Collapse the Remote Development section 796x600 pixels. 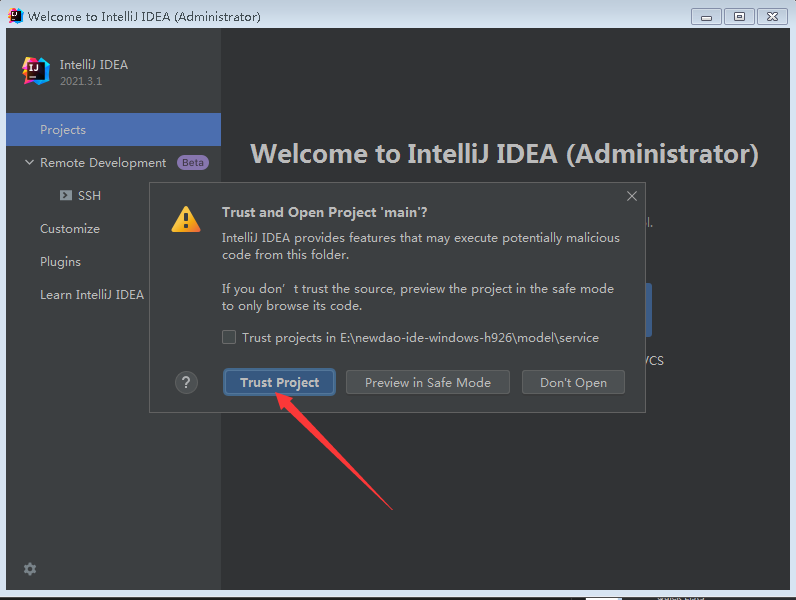click(29, 162)
